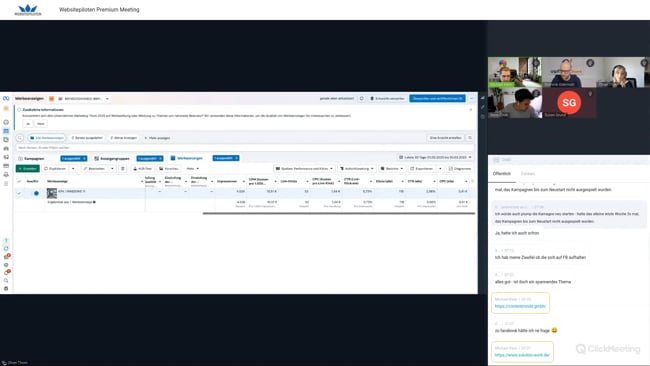Screen dimensions: 650x366
Task: Click the refresh icon next to update status
Action: (x=361, y=99)
